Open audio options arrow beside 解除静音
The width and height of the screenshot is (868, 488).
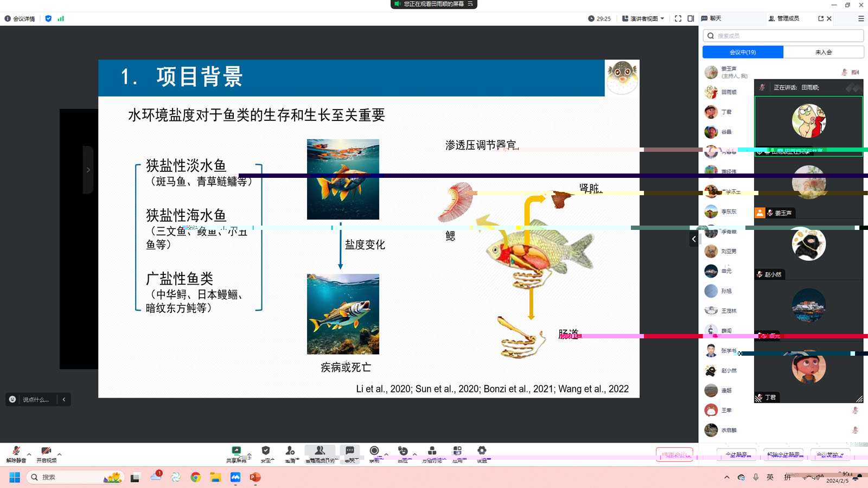(x=29, y=454)
